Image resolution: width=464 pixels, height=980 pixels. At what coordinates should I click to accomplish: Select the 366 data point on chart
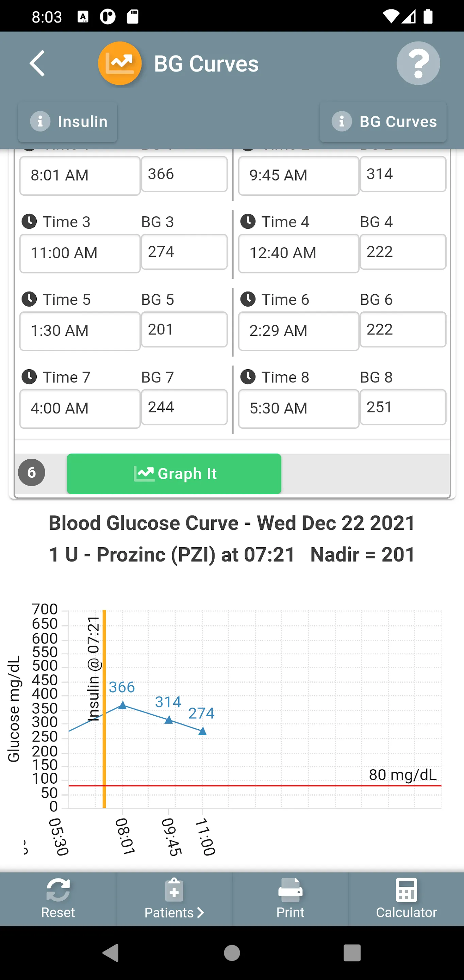coord(122,705)
